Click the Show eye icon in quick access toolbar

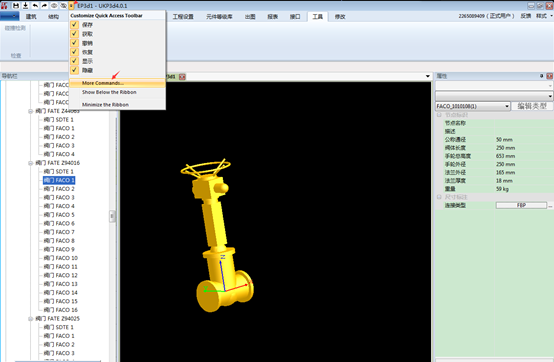coord(54,5)
